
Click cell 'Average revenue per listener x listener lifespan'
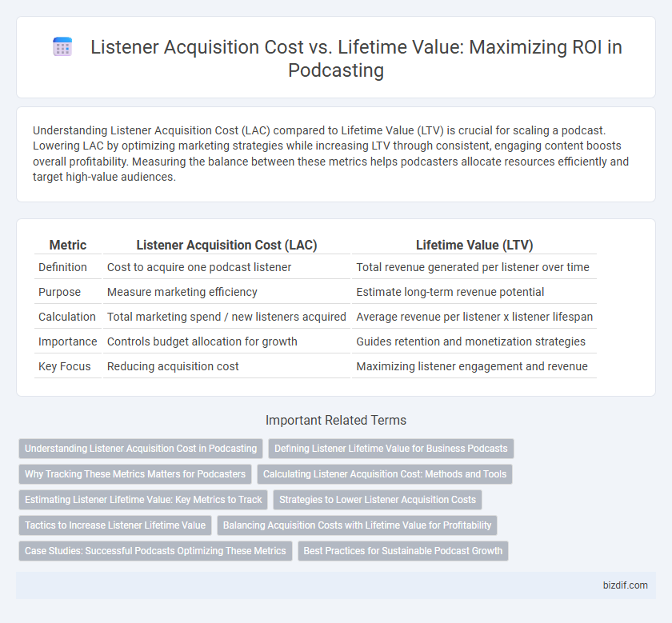pos(474,317)
